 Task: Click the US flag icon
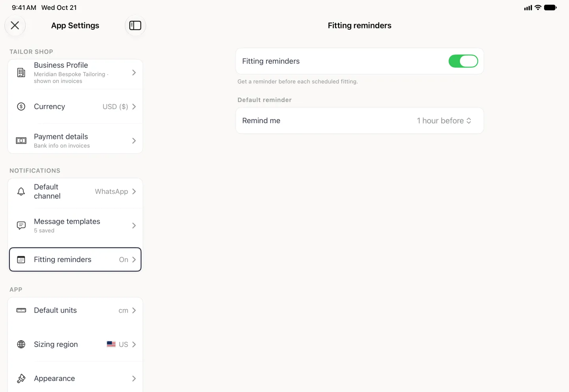(x=111, y=344)
